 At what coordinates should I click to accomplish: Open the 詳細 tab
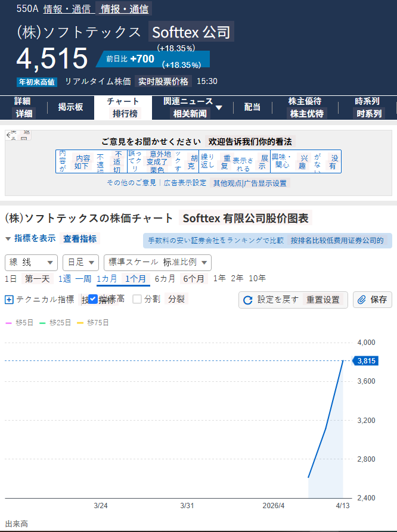[23, 107]
